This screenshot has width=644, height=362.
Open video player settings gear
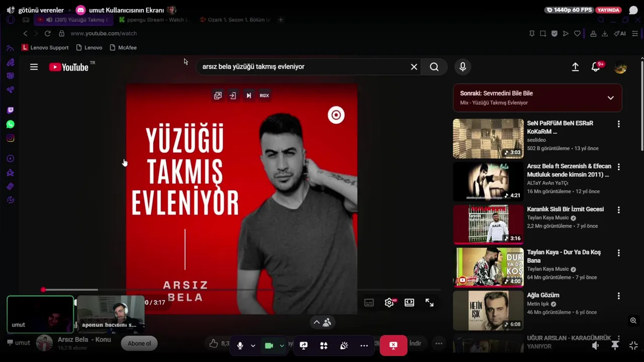pyautogui.click(x=389, y=303)
